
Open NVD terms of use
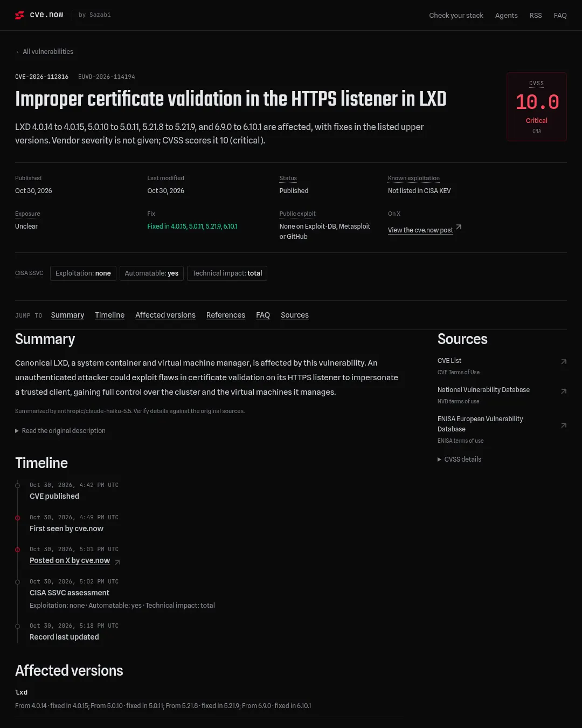(x=458, y=401)
